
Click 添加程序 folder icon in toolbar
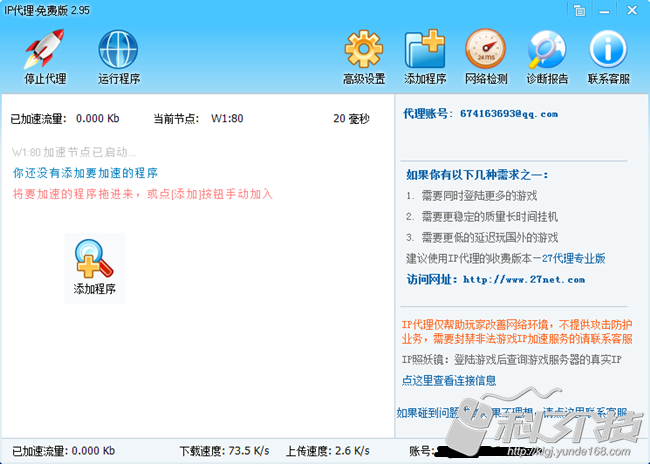[x=424, y=49]
